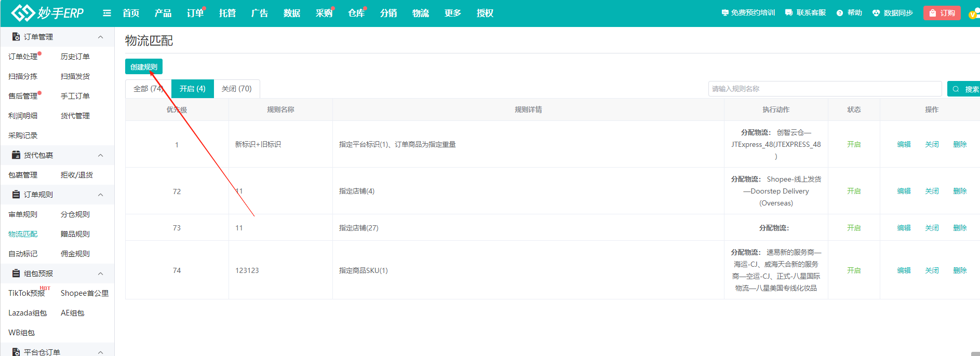
Task: Open the 物流 top menu
Action: coord(421,13)
